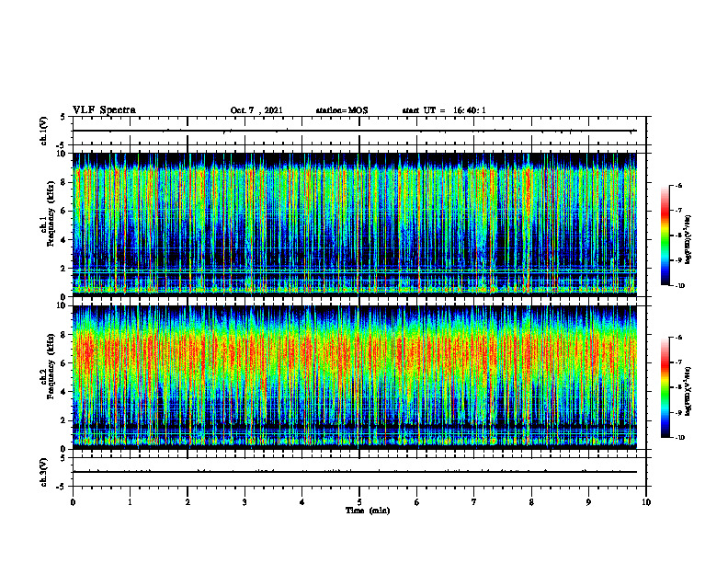
Task: Select the "start UT = 16:40: 1" text
Action: coord(444,110)
